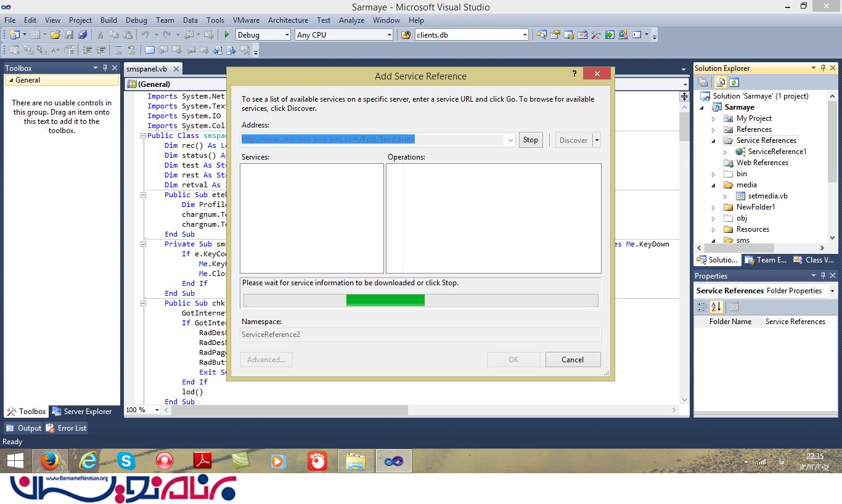Click Solution Explorer Properties icon
Image resolution: width=842 pixels, height=504 pixels.
tap(703, 82)
